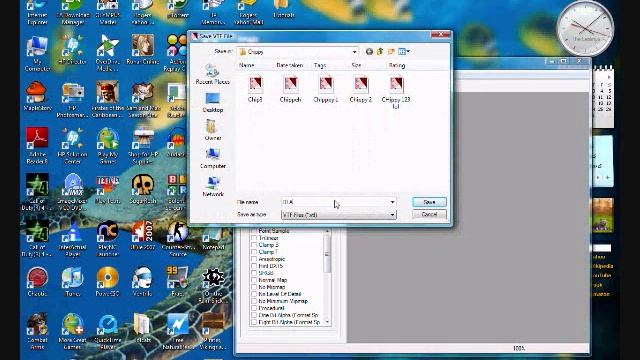Screen dimensions: 640x360
Task: Enable the Anisotropic flag checkbox
Action: pyautogui.click(x=254, y=259)
